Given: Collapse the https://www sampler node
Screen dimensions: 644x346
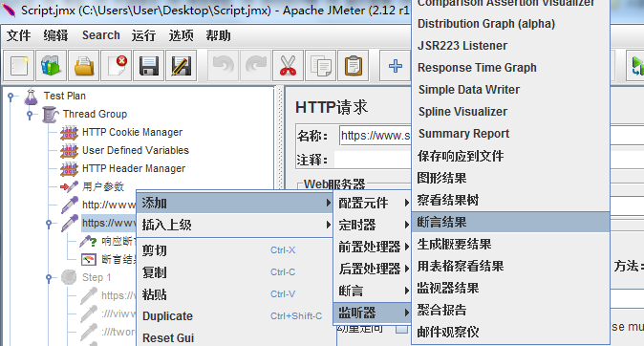Looking at the screenshot, I should click(49, 223).
